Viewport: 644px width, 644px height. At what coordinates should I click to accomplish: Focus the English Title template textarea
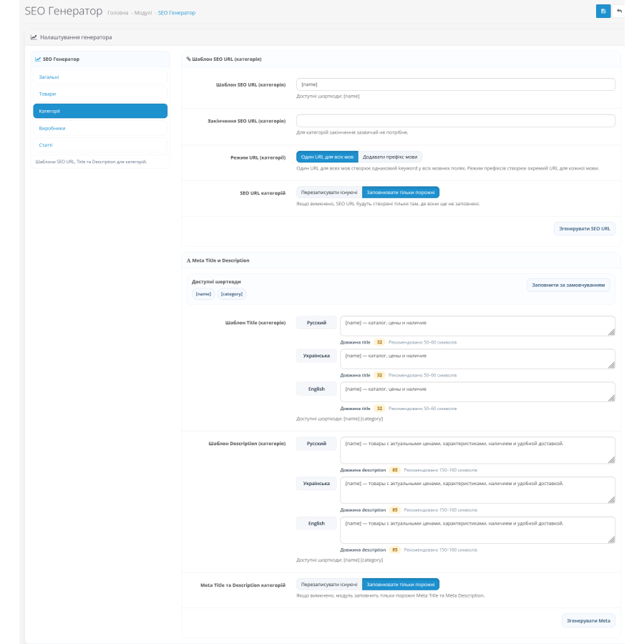click(477, 392)
